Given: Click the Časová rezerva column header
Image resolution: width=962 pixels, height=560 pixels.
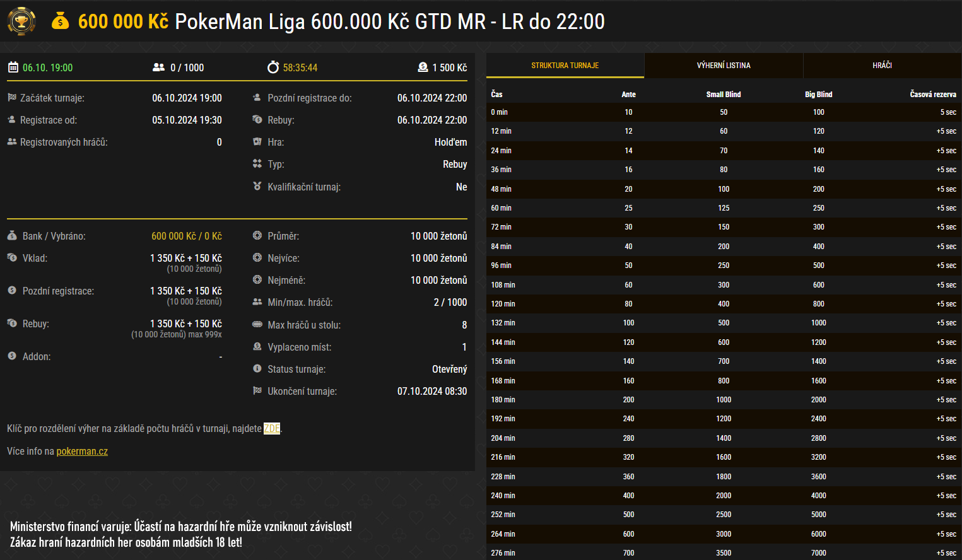Looking at the screenshot, I should point(933,94).
